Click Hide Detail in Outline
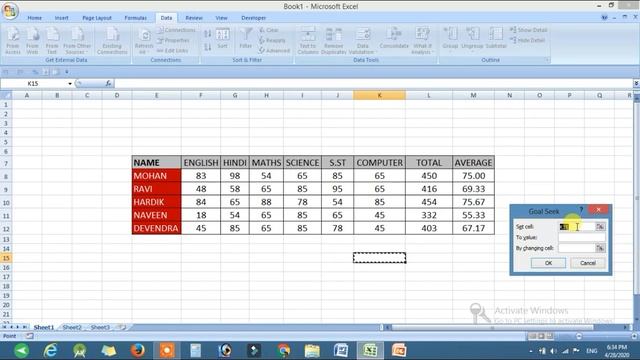Image resolution: width=640 pixels, height=360 pixels. [527, 40]
